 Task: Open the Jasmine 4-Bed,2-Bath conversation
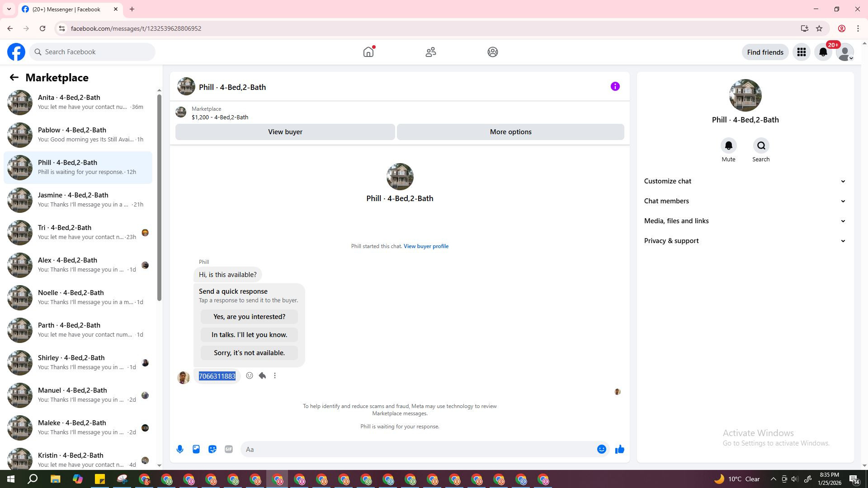click(x=78, y=200)
